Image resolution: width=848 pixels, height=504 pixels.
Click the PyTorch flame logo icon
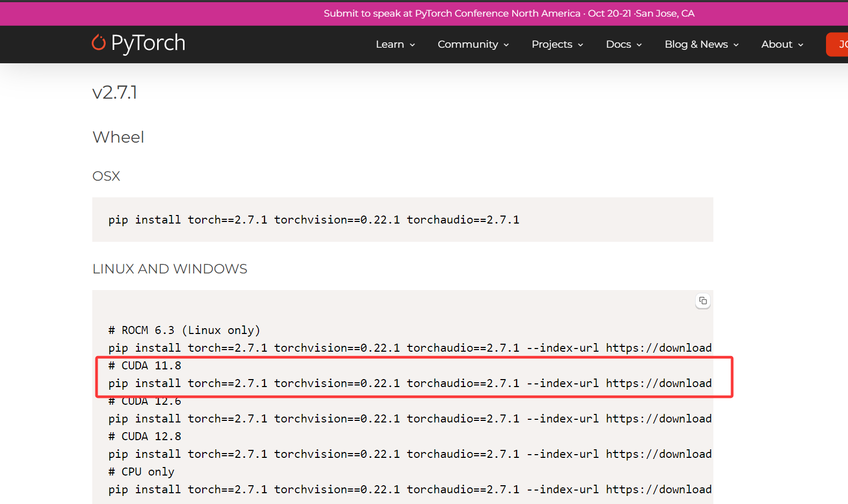coord(98,42)
